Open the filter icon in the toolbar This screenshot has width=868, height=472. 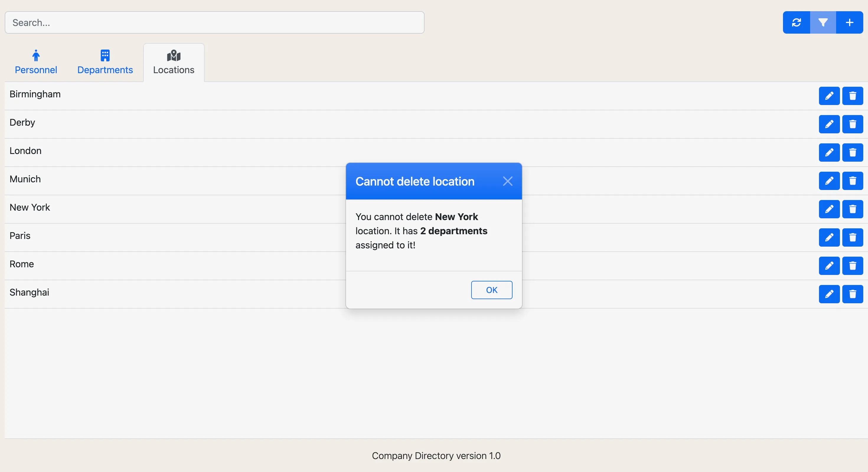(x=823, y=22)
